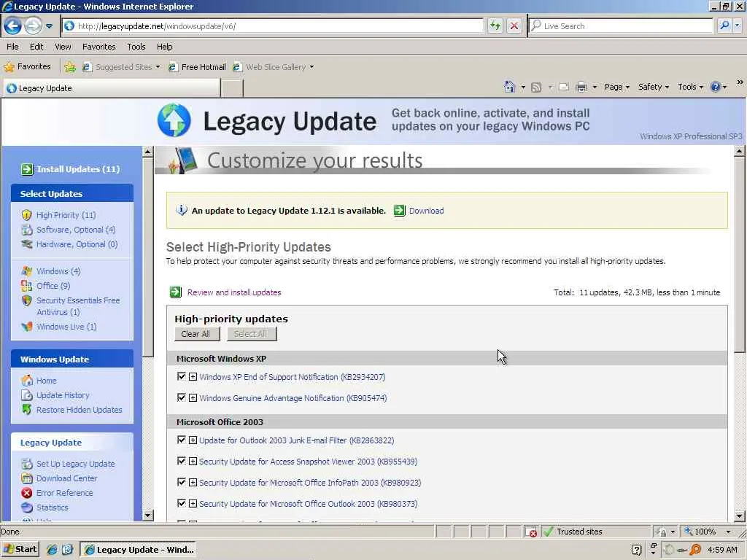Click Review and install updates link
Screen dimensions: 747x560
click(234, 292)
